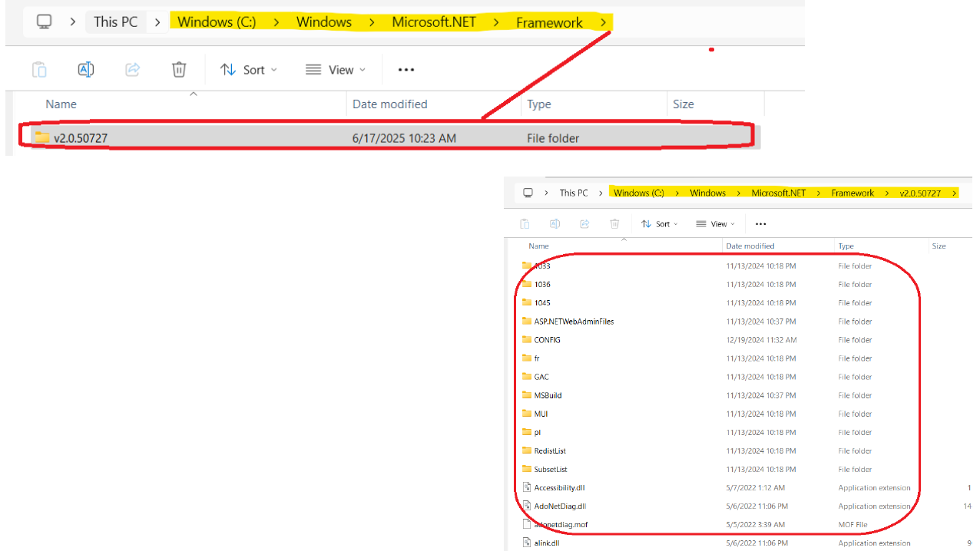Sort by Date modified header in top window
The height and width of the screenshot is (551, 980).
click(389, 104)
